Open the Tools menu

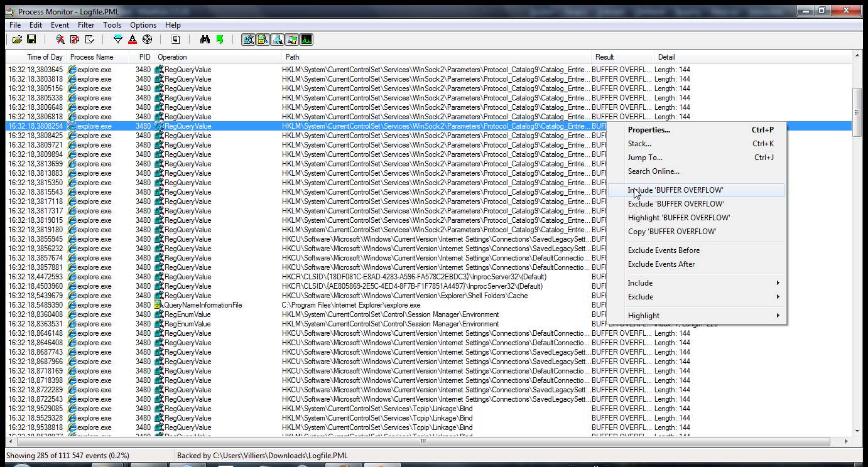tap(112, 25)
